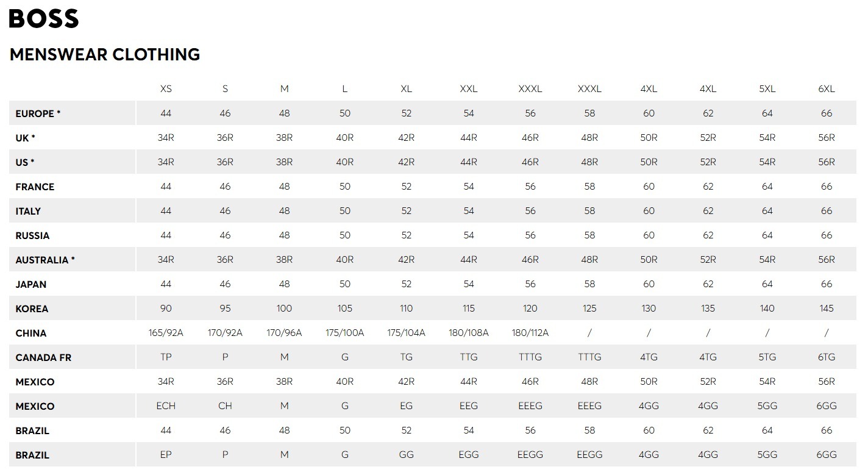The height and width of the screenshot is (475, 868).
Task: Select the KOREA row label
Action: pyautogui.click(x=32, y=309)
